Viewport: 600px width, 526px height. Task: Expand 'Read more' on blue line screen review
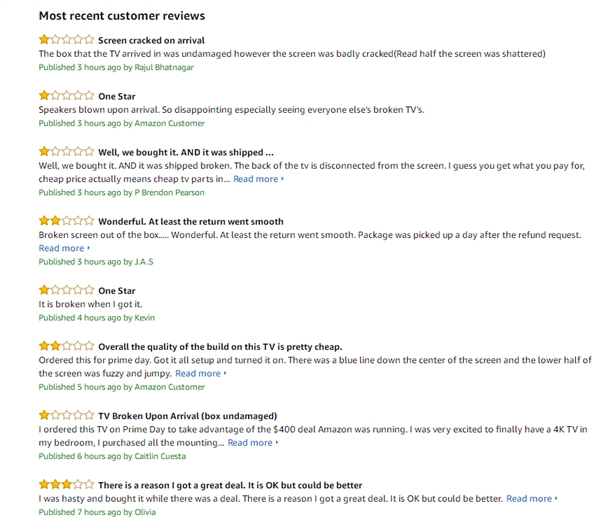click(x=200, y=373)
